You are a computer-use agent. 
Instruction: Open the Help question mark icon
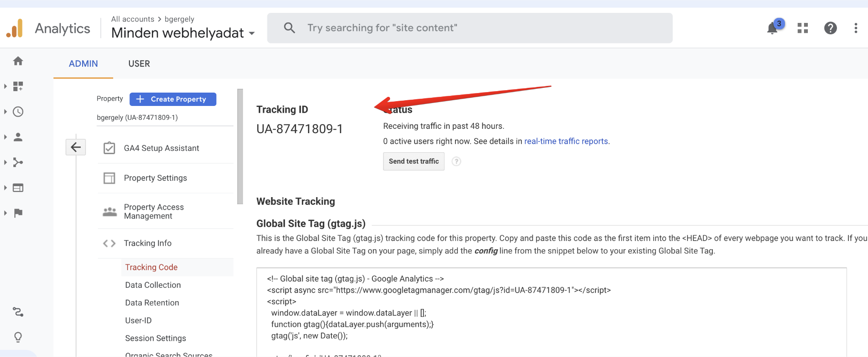(830, 28)
